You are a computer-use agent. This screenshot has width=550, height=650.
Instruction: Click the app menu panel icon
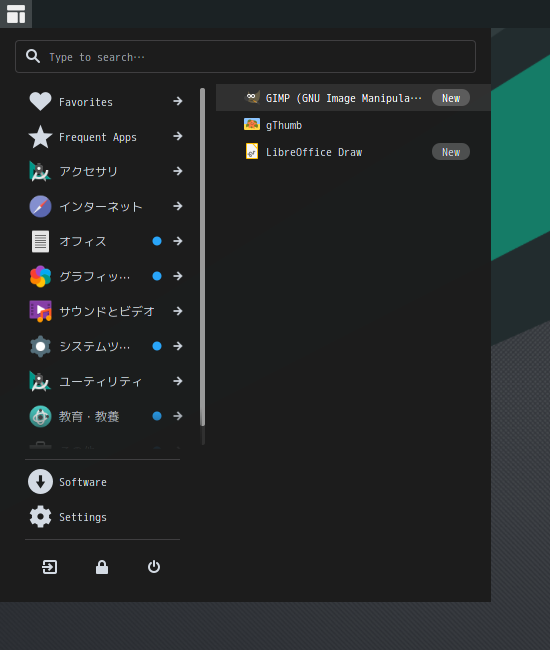pyautogui.click(x=16, y=14)
